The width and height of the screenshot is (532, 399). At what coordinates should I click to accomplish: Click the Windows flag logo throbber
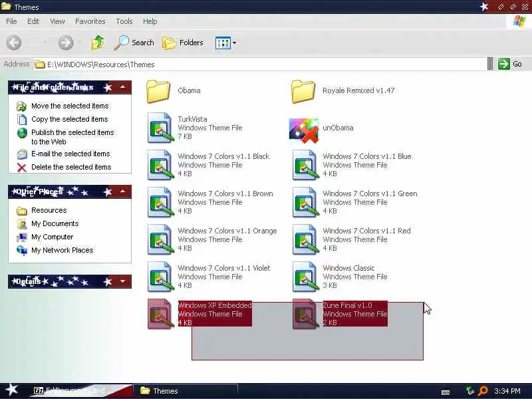coord(519,21)
